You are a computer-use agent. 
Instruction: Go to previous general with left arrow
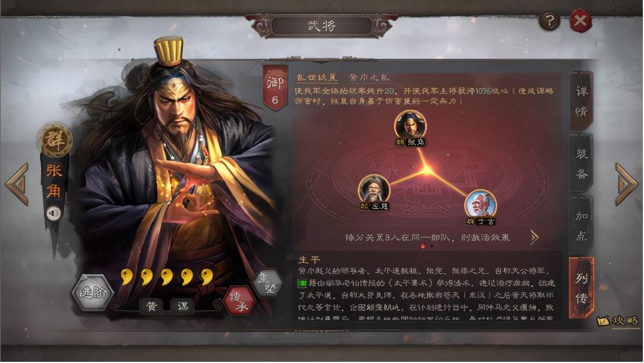[17, 184]
